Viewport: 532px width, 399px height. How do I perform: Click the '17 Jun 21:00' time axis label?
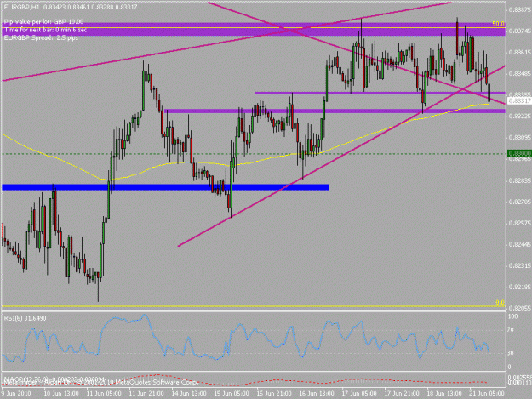click(402, 393)
